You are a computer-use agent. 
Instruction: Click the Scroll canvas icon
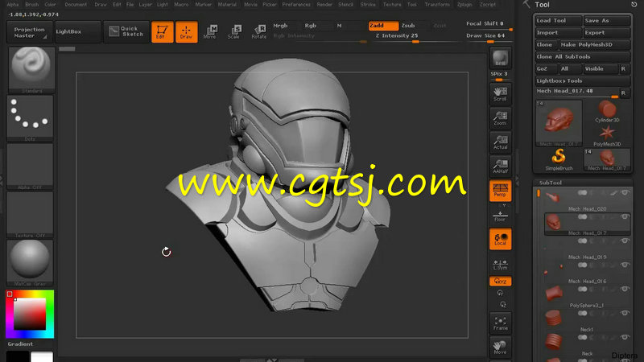click(x=500, y=94)
